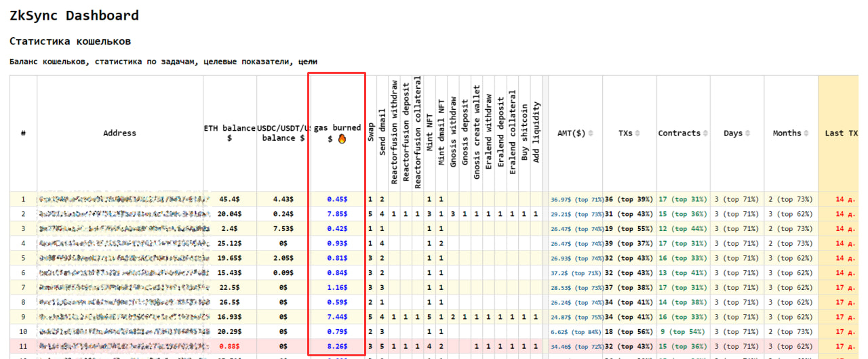868x359 pixels.
Task: Open the wallet address in row 5
Action: 124,258
